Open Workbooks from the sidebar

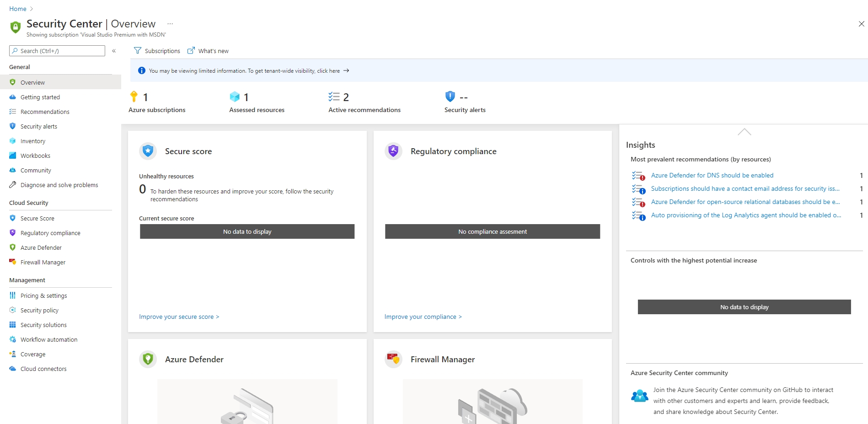(35, 156)
